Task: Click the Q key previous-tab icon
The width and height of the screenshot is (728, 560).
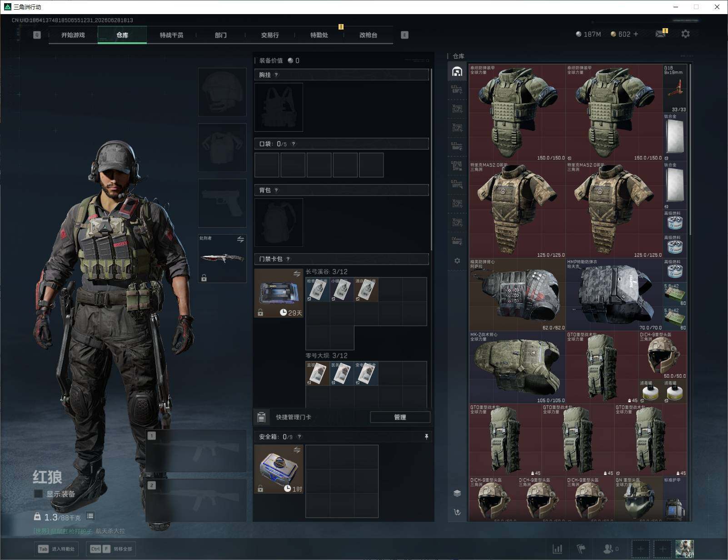Action: point(37,35)
